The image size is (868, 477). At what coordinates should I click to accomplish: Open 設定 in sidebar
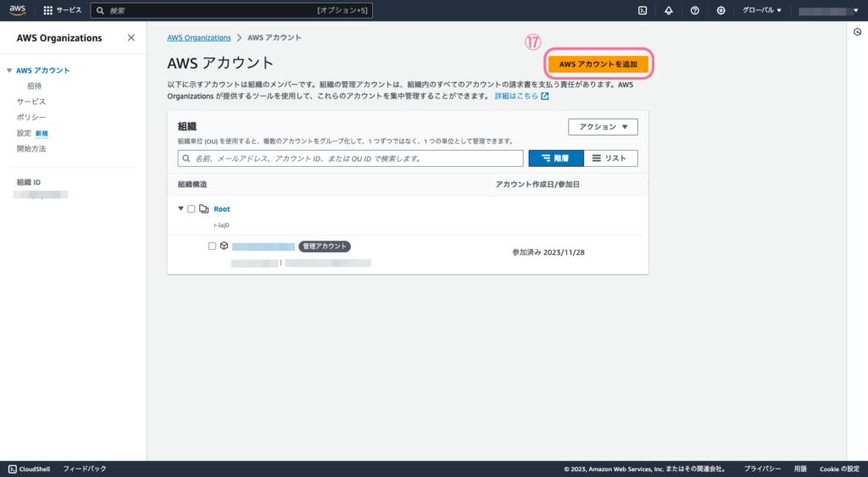24,133
